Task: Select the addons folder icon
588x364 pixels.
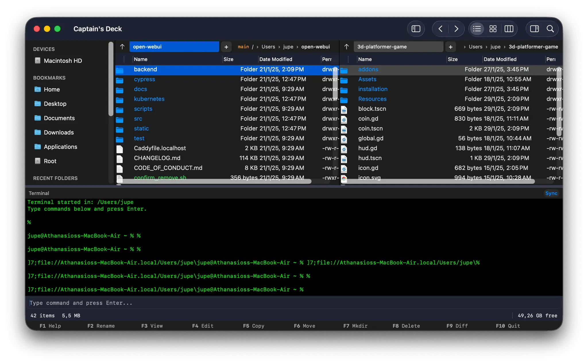Action: [344, 70]
